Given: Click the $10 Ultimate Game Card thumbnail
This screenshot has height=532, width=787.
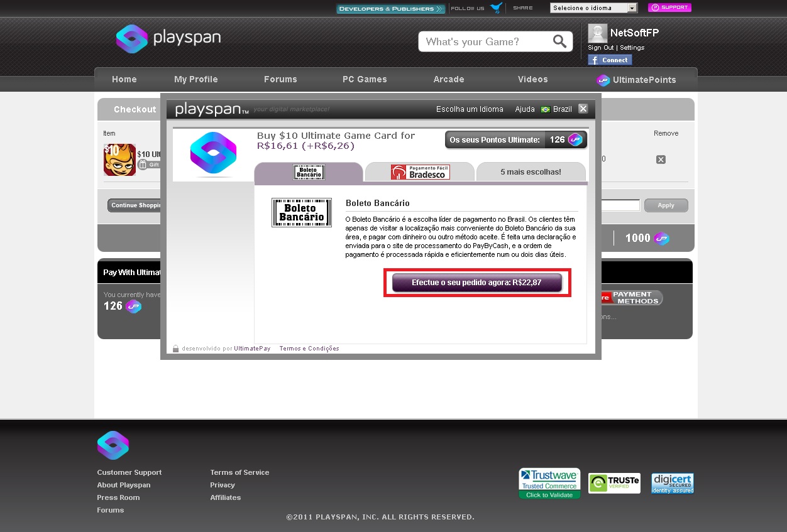Looking at the screenshot, I should click(120, 160).
